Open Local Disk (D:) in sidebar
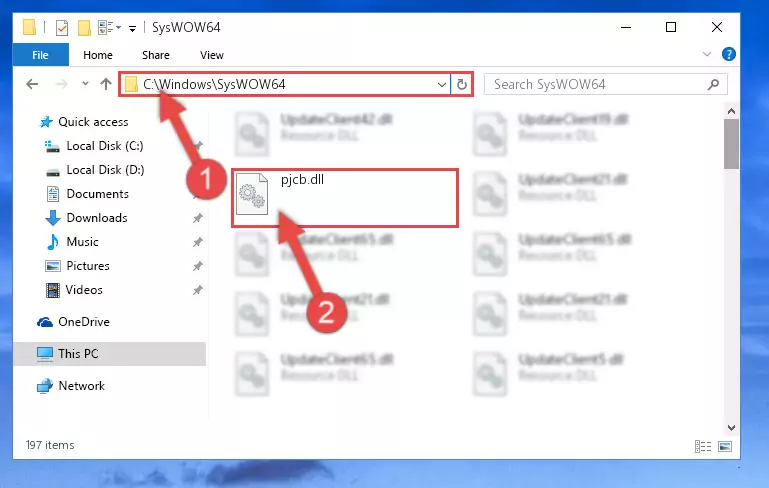Image resolution: width=769 pixels, height=488 pixels. 105,170
